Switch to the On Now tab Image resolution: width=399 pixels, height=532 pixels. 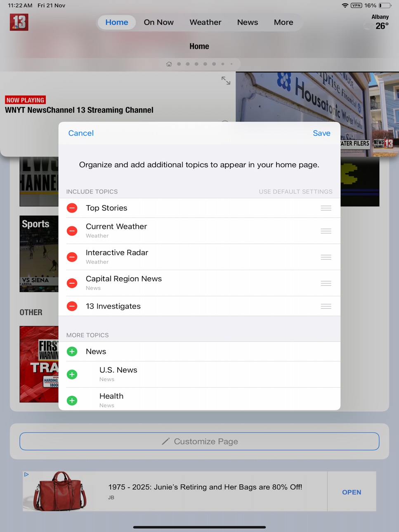[159, 22]
